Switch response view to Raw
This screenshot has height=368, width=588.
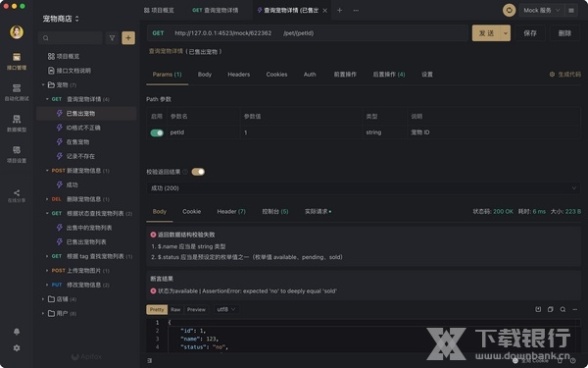(x=175, y=309)
